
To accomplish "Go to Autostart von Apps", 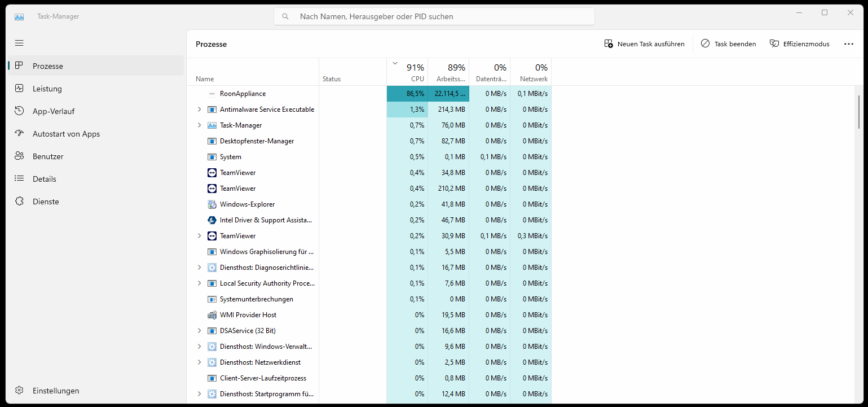I will click(x=66, y=134).
